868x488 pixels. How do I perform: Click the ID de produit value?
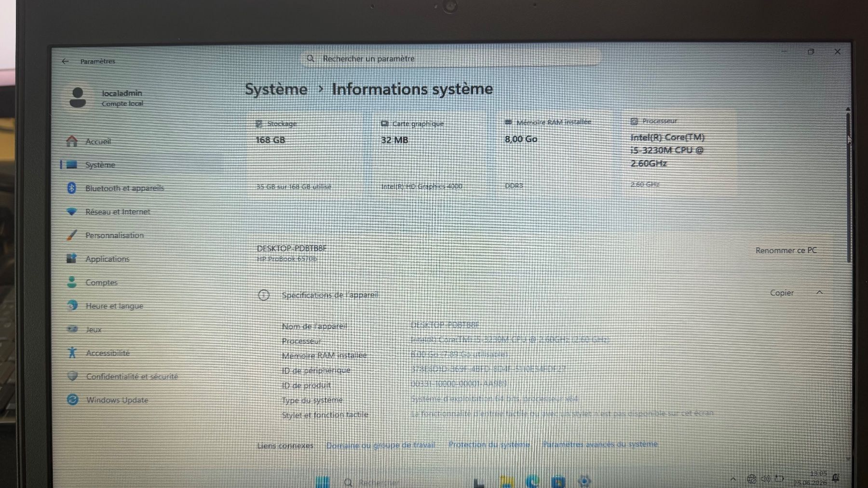tap(459, 384)
